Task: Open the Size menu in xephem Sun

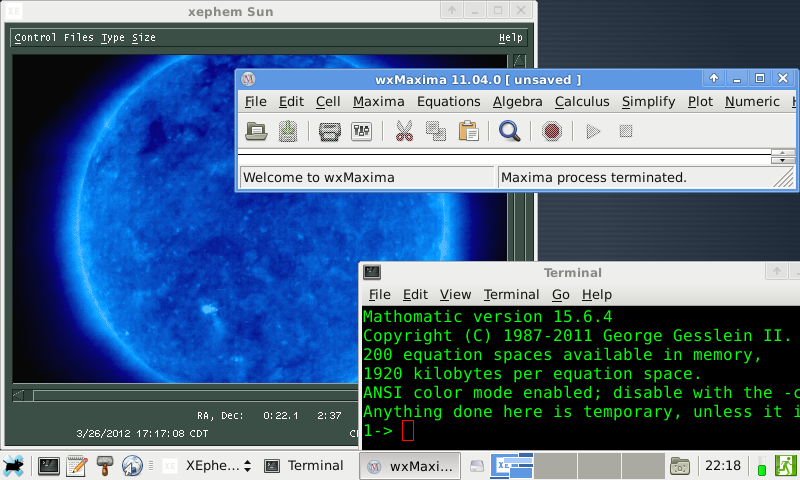Action: click(x=144, y=38)
